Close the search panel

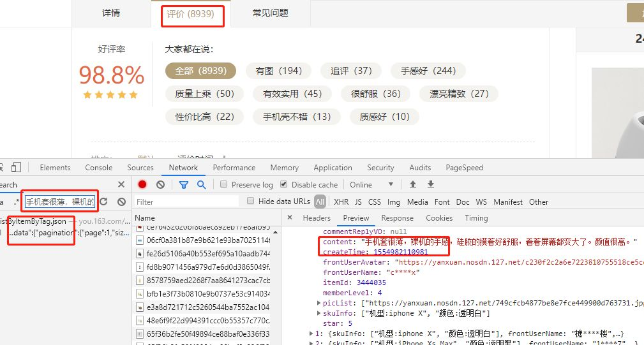pos(121,184)
